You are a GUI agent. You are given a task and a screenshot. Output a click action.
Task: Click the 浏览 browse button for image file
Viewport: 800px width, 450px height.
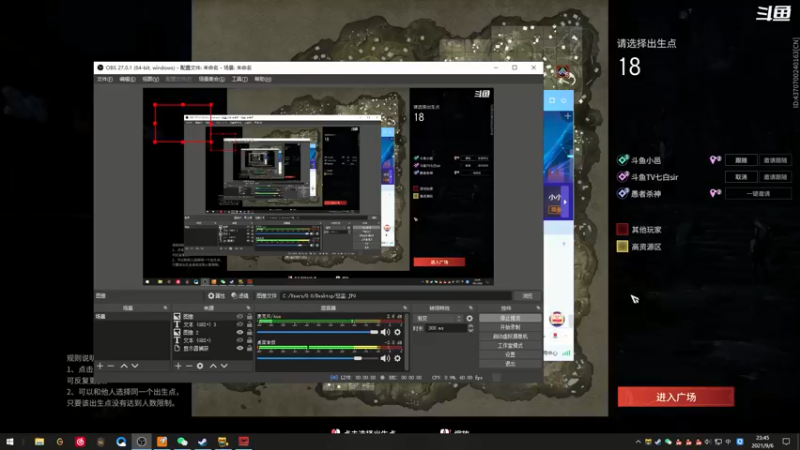[x=527, y=296]
